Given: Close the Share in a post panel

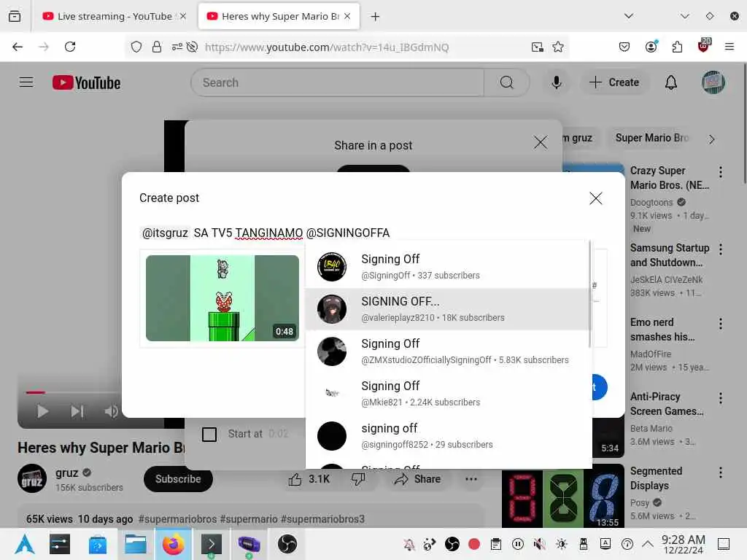Looking at the screenshot, I should click(x=541, y=142).
